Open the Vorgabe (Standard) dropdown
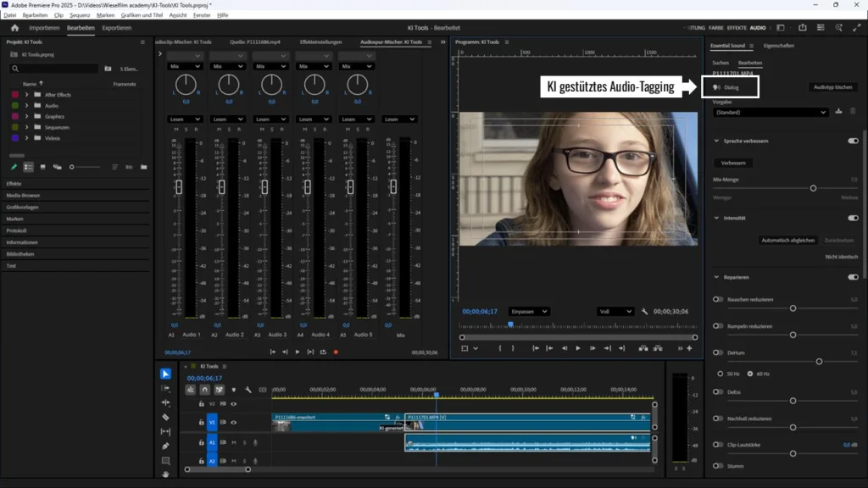Viewport: 868px width, 488px height. (770, 112)
